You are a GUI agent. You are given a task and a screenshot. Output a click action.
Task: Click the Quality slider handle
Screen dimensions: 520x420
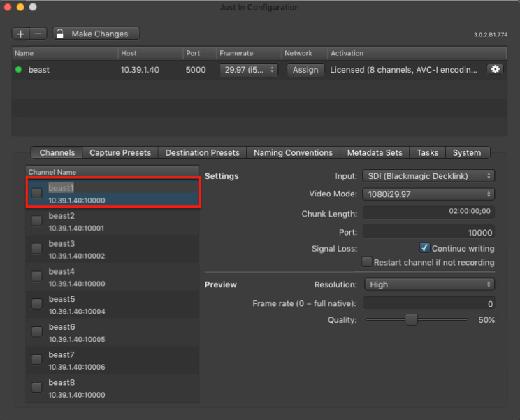pos(411,320)
